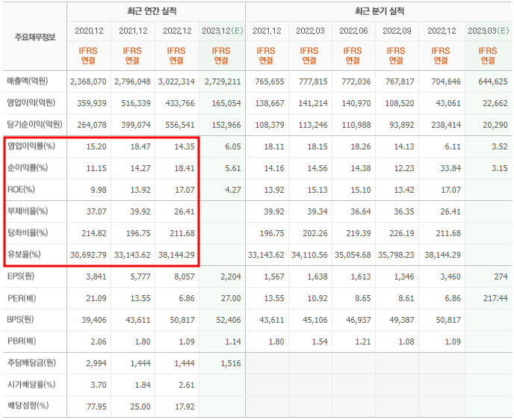Select the 순이익률(%) row label
The image size is (514, 420).
point(28,167)
